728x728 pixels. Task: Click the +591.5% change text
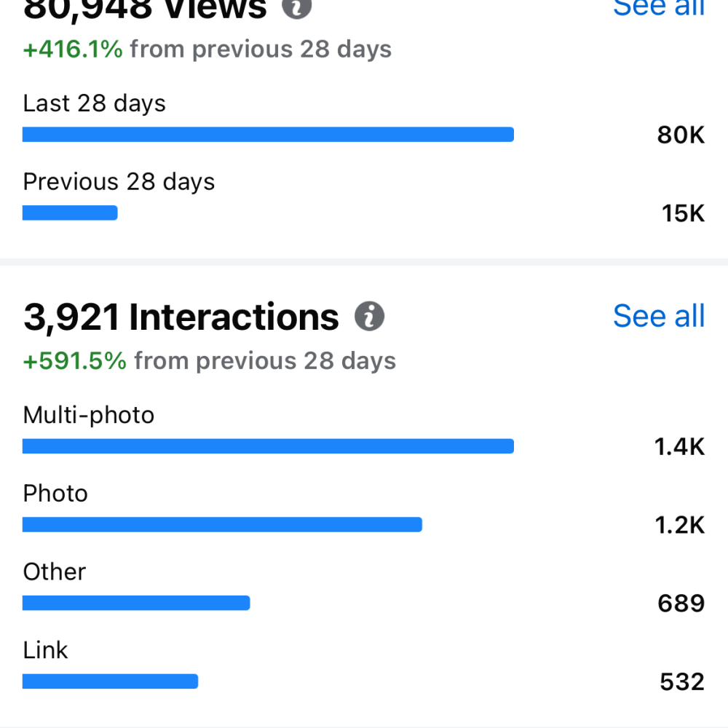click(x=75, y=361)
